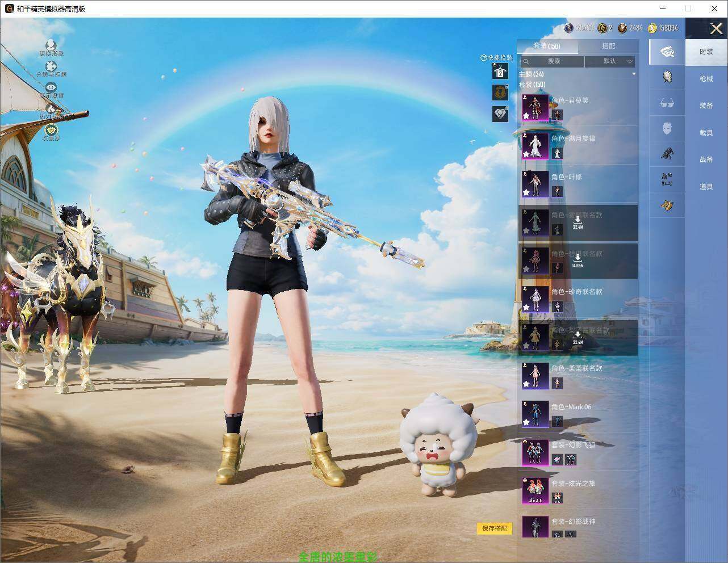728x563 pixels.
Task: Click the bronze currency icon beside 2484
Action: tap(623, 28)
